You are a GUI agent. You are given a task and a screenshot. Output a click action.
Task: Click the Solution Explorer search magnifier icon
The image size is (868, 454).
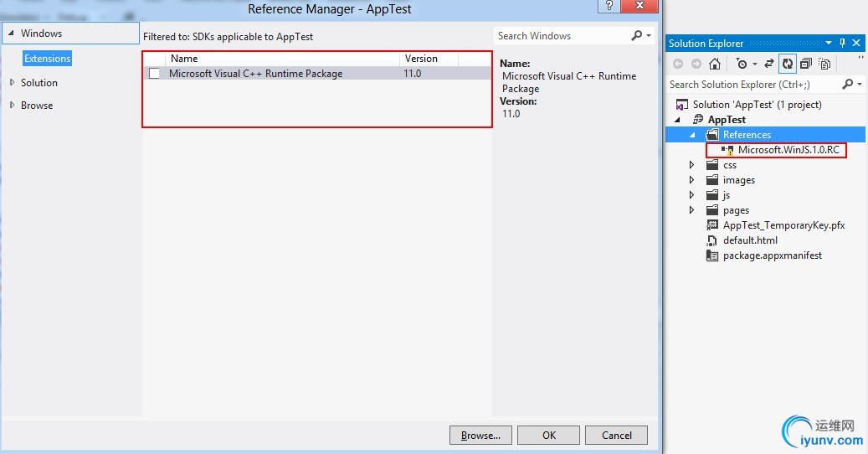click(x=848, y=84)
